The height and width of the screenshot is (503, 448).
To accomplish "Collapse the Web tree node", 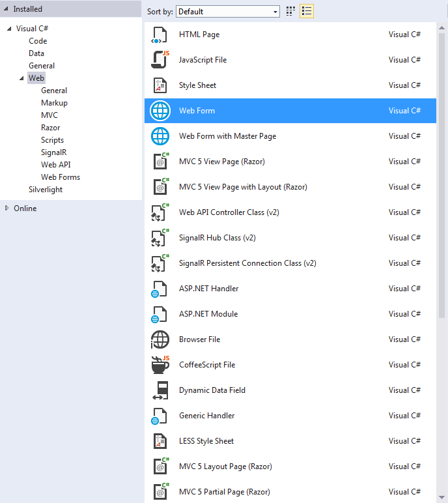I will tap(21, 78).
